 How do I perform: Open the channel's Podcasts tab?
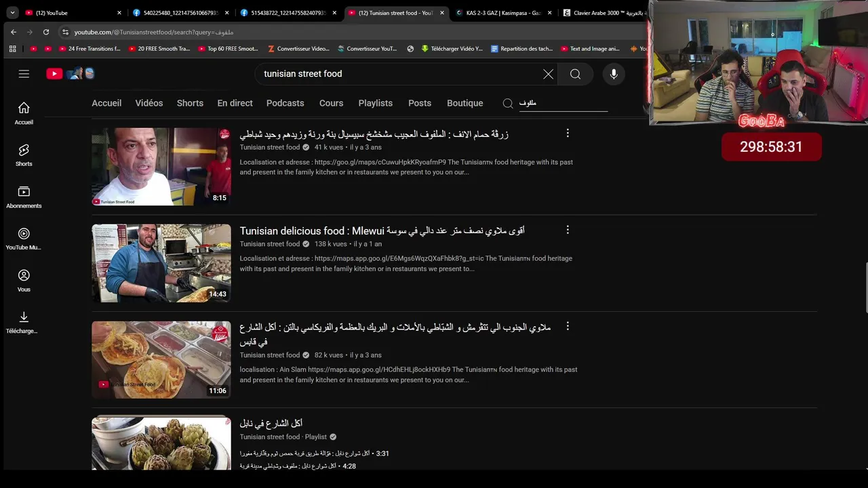click(285, 103)
